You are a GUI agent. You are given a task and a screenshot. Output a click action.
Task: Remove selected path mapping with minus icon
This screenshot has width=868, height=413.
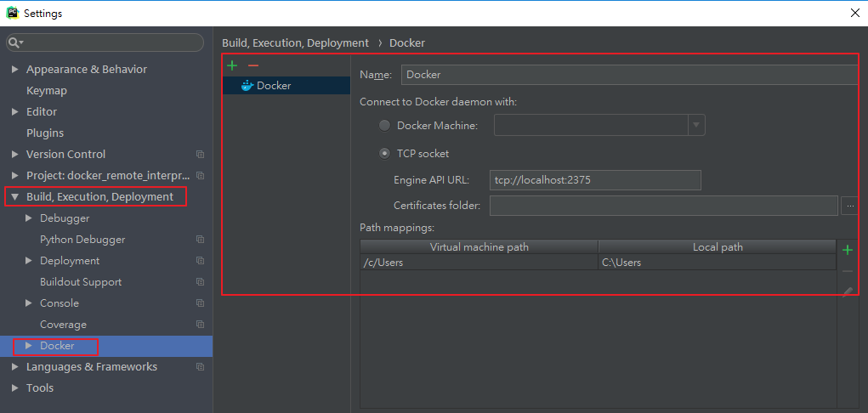point(847,271)
